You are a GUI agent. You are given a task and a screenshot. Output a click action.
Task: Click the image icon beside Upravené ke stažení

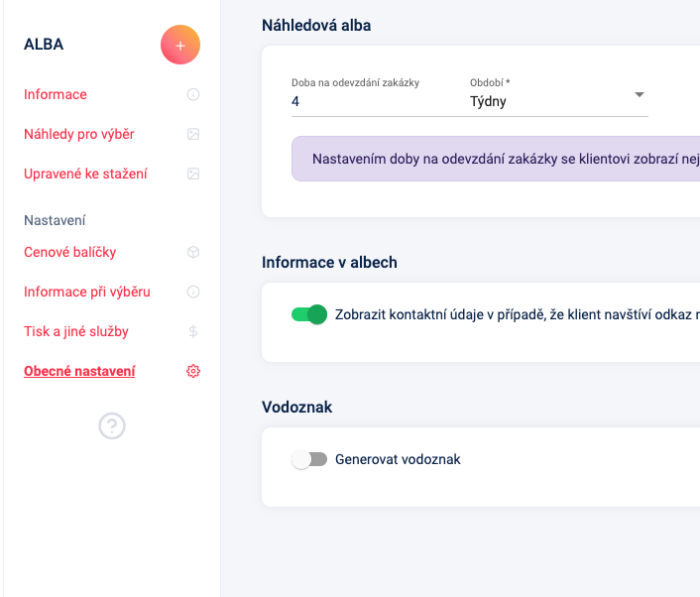(x=193, y=174)
